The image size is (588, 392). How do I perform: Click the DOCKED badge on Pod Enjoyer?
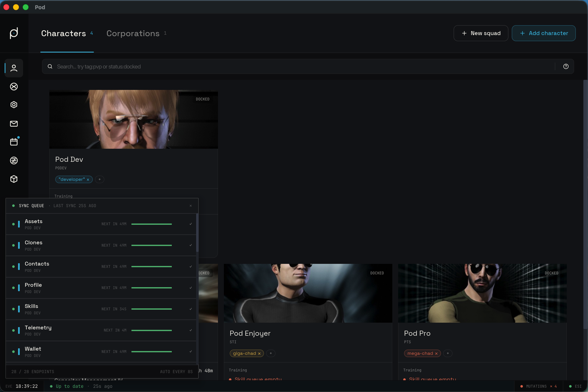[377, 273]
